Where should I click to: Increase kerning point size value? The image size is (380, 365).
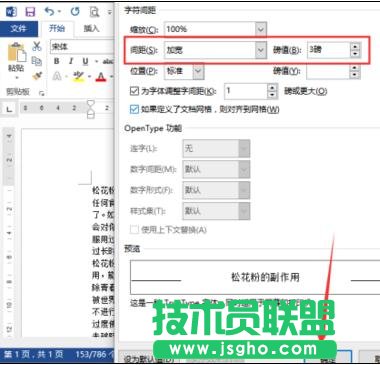pyautogui.click(x=272, y=87)
